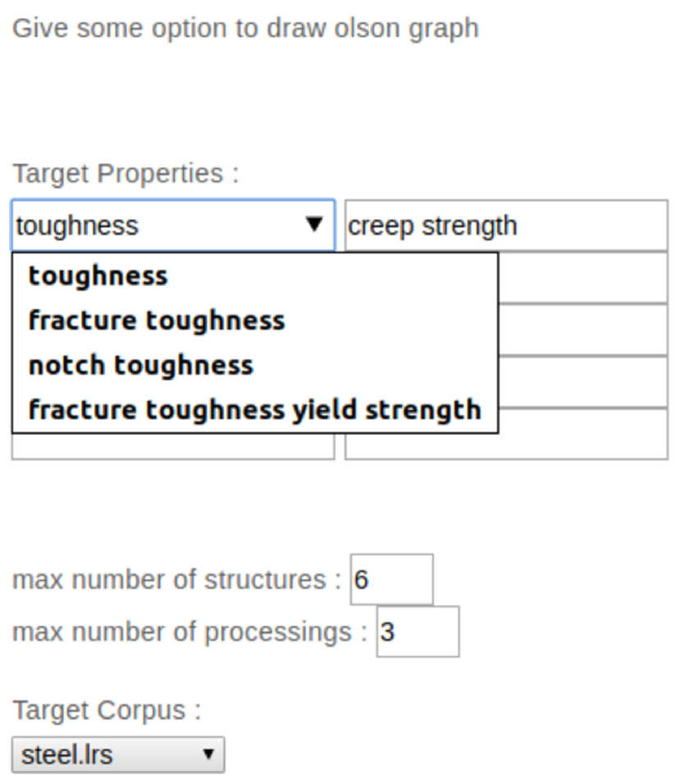
Task: Click the max number of structures input
Action: tap(391, 580)
